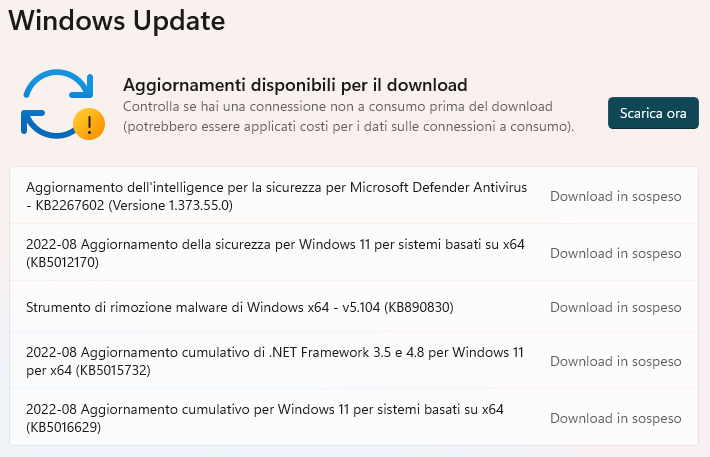The image size is (710, 457).
Task: Click the KB5015732 identifier text
Action: click(115, 371)
